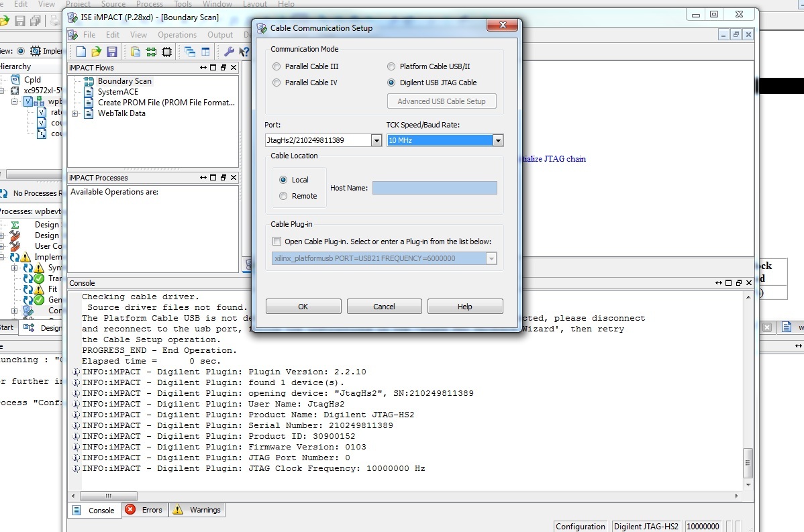Click the cascade windows toolbar icon

(x=190, y=51)
